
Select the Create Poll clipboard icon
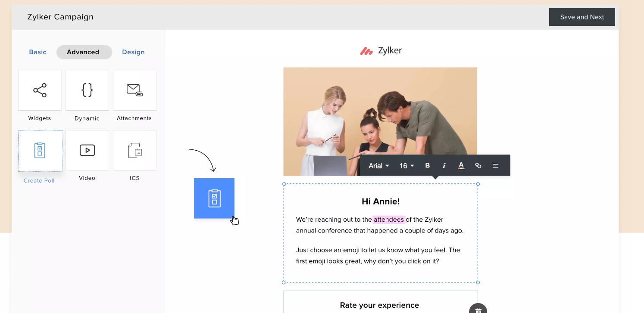click(x=40, y=150)
